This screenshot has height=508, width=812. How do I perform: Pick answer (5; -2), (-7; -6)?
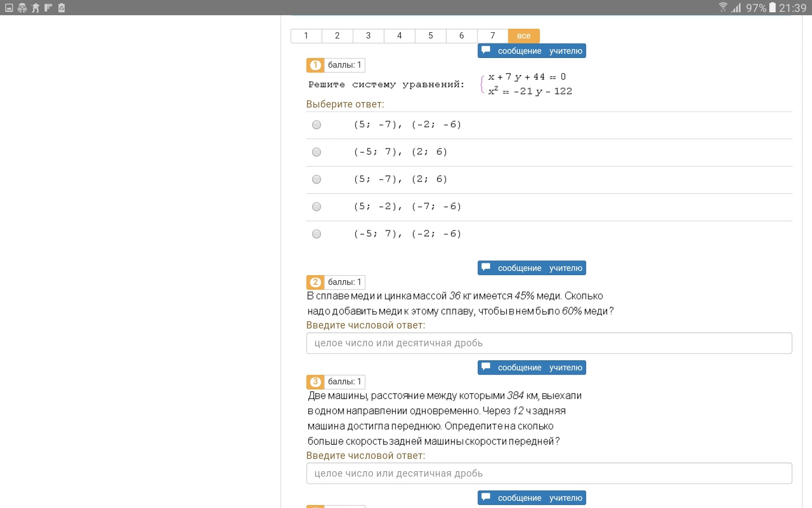(316, 207)
